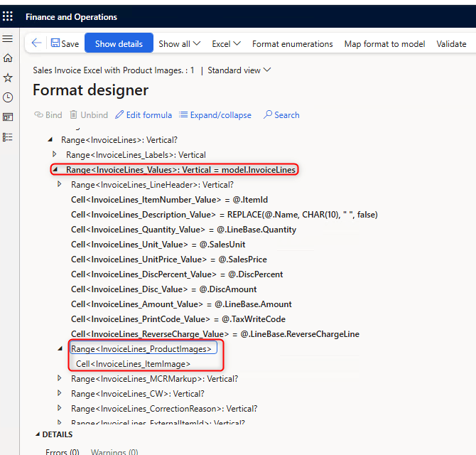The width and height of the screenshot is (476, 455).
Task: Save the format configuration
Action: [x=65, y=43]
